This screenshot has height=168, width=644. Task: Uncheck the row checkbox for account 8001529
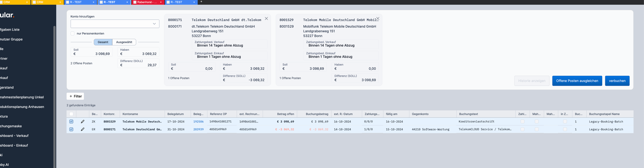pyautogui.click(x=71, y=122)
